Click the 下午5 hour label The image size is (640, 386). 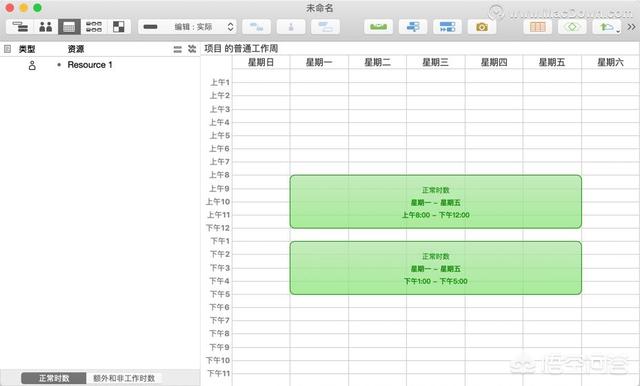(220, 294)
